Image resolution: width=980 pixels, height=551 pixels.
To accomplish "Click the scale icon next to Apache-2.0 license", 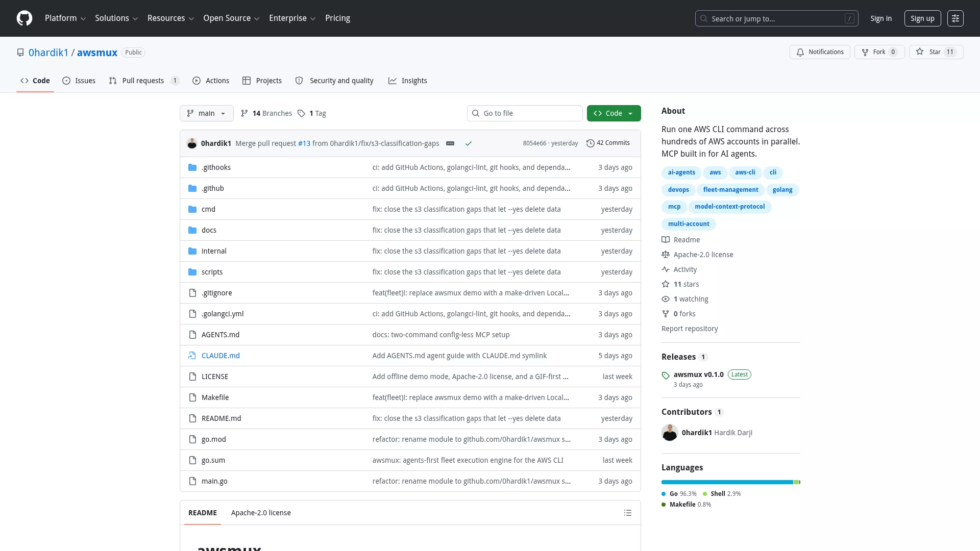I will [x=666, y=255].
